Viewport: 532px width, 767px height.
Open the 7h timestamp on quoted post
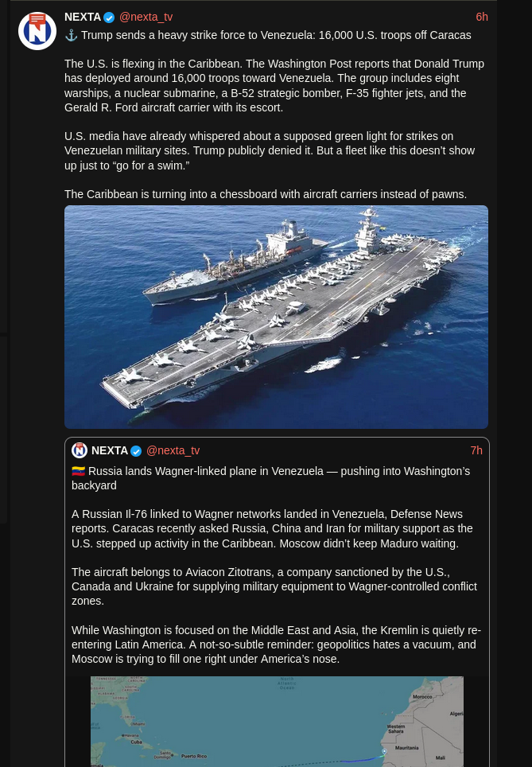(x=476, y=450)
